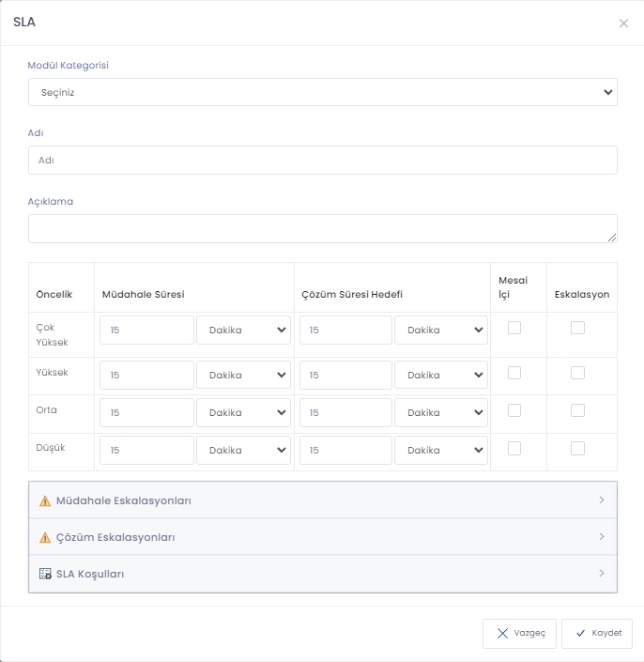Click the Adı input field

tap(322, 160)
